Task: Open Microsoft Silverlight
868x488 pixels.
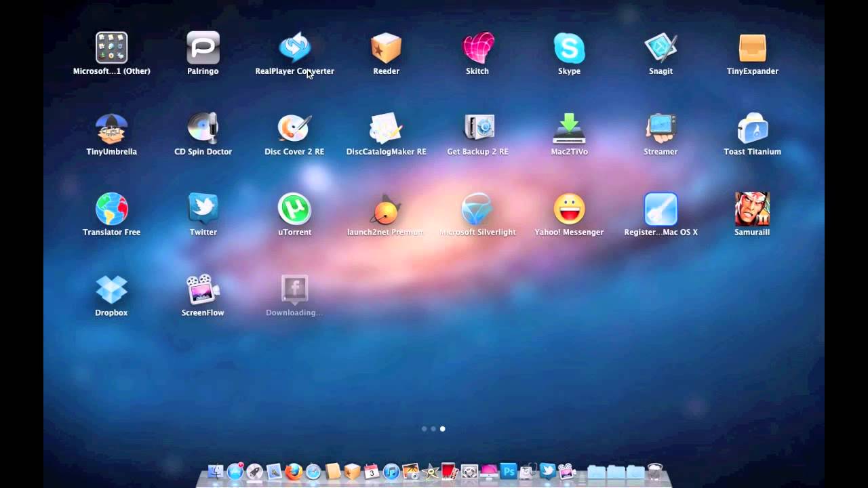Action: [477, 209]
